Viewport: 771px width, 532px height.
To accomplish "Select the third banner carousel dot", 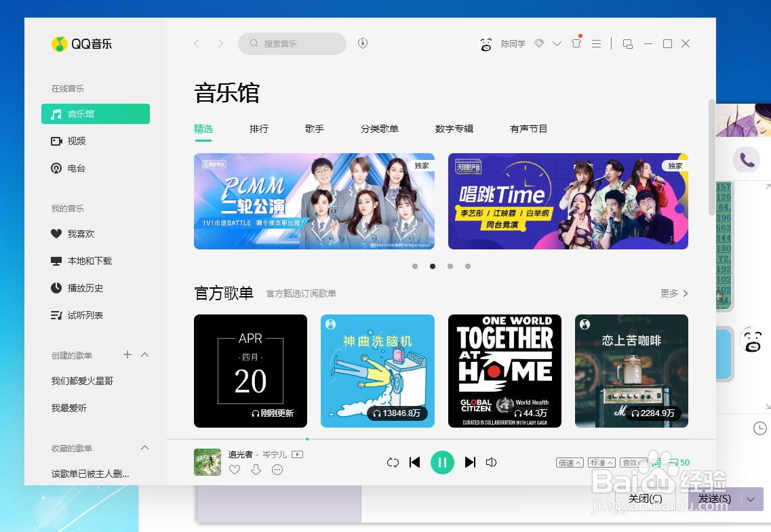I will (x=450, y=266).
